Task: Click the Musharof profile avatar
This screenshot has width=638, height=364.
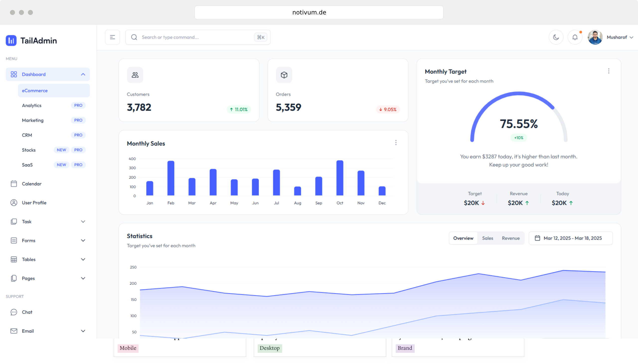Action: pos(595,37)
